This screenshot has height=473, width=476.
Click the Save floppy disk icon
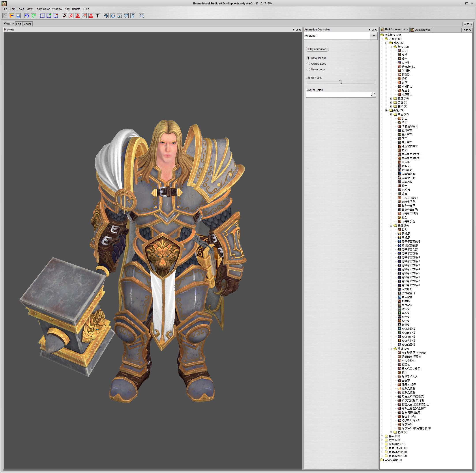click(18, 16)
